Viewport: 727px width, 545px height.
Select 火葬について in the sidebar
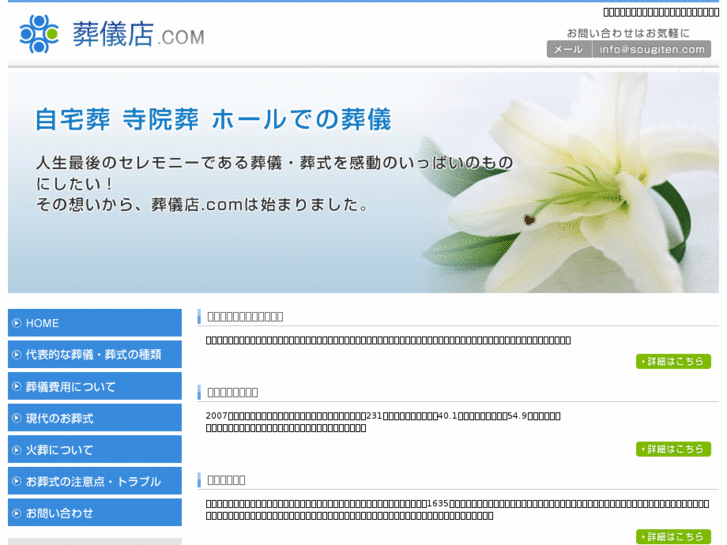coord(95,449)
